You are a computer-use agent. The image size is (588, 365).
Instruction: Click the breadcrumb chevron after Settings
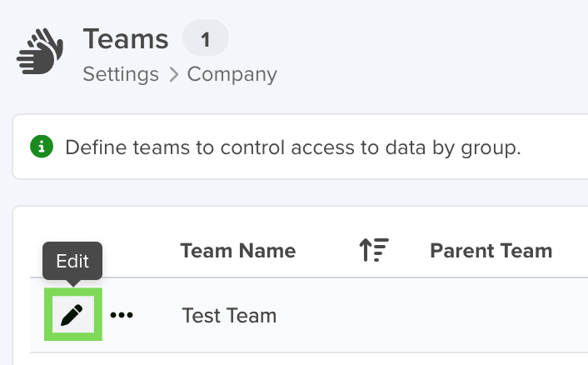173,74
